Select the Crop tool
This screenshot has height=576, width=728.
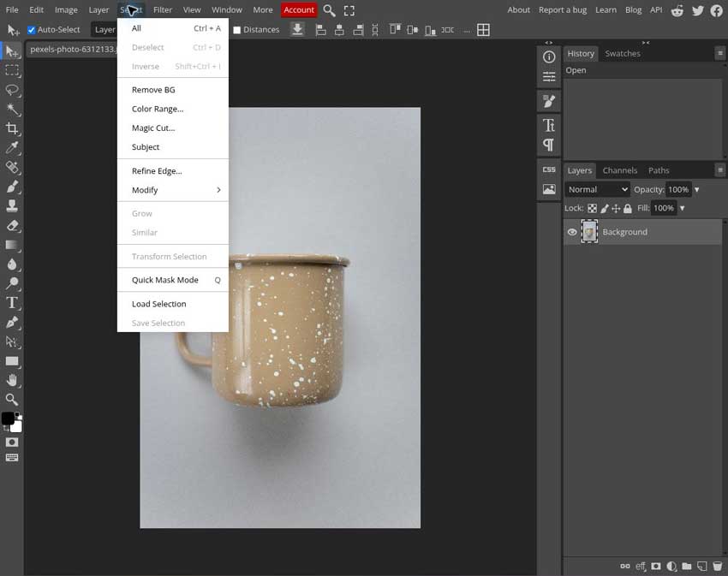(x=12, y=128)
